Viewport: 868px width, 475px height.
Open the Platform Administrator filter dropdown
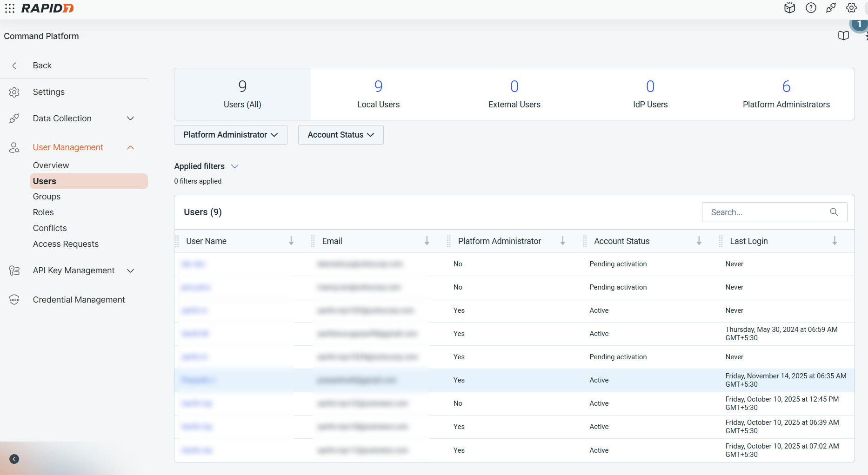pyautogui.click(x=231, y=135)
